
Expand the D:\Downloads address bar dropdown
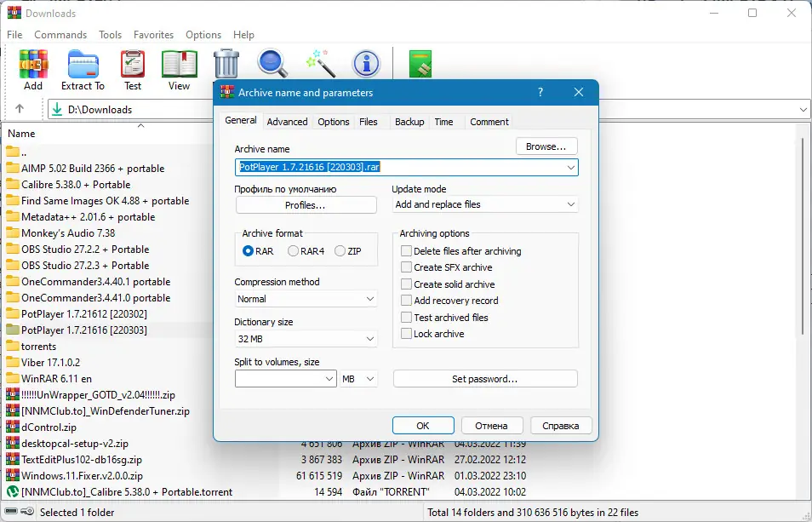click(x=803, y=110)
